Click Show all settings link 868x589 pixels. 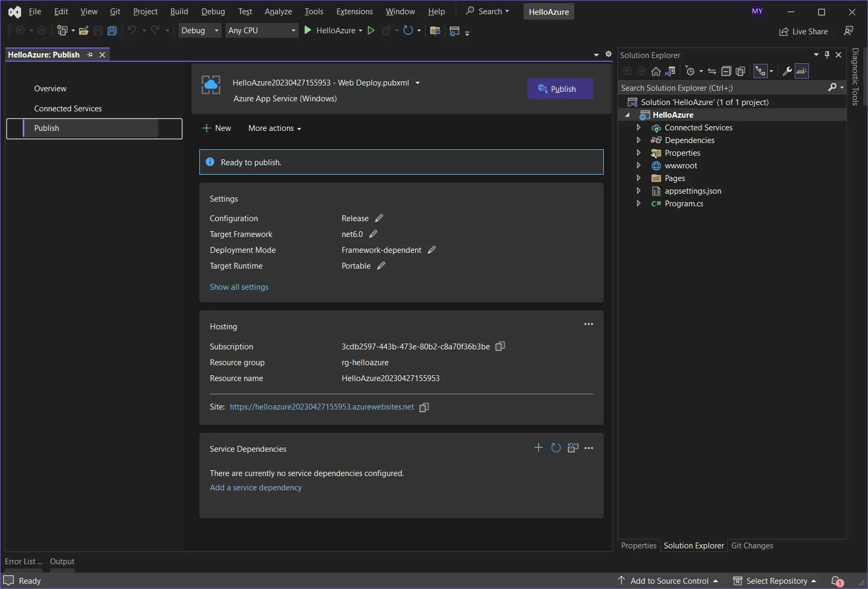[239, 287]
